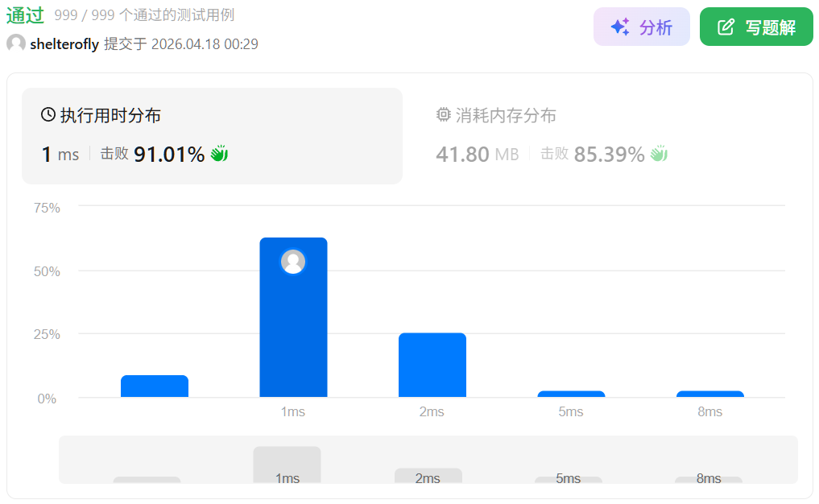Click the 2ms bar in the bottom overview strip
The width and height of the screenshot is (819, 504).
(428, 476)
